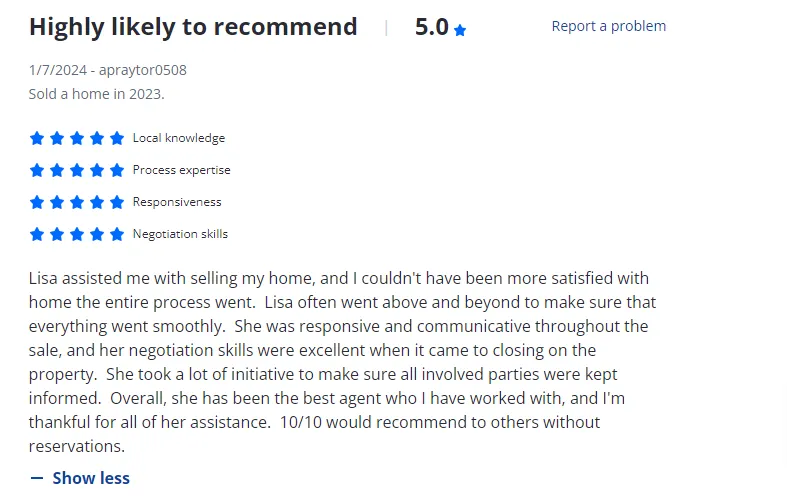
Task: Click first star of Negotiation skills rating
Action: pyautogui.click(x=37, y=234)
